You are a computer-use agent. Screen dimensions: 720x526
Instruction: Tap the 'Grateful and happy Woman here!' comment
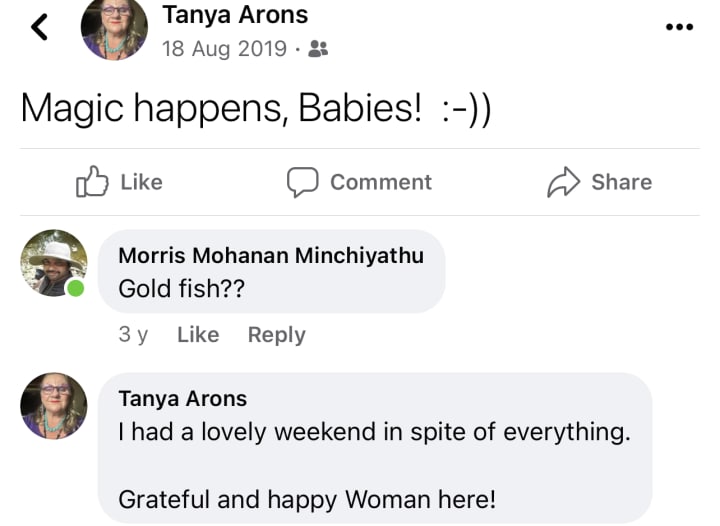pyautogui.click(x=307, y=499)
